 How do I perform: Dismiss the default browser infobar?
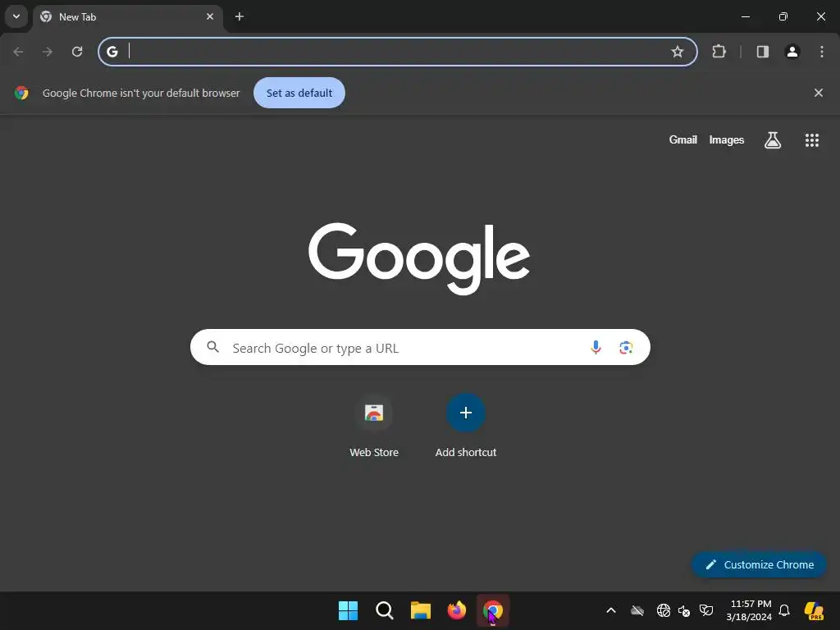coord(818,93)
